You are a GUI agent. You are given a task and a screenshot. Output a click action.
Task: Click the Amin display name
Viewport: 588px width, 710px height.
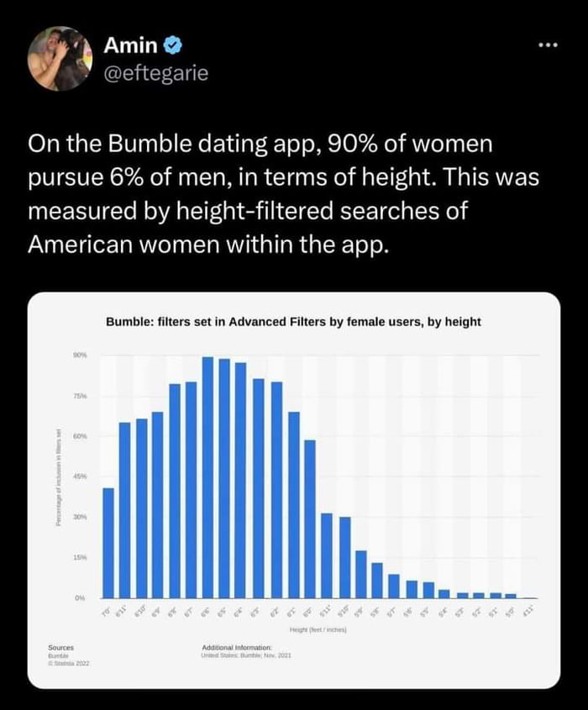pos(130,46)
